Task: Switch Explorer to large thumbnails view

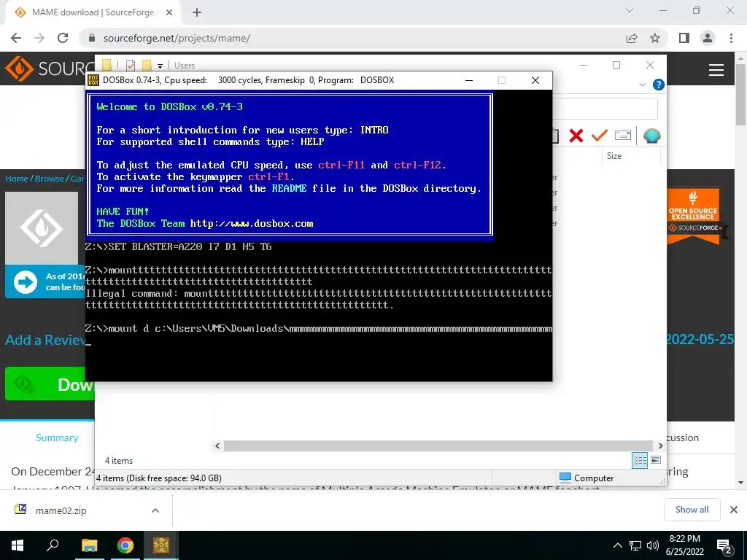Action: click(656, 460)
